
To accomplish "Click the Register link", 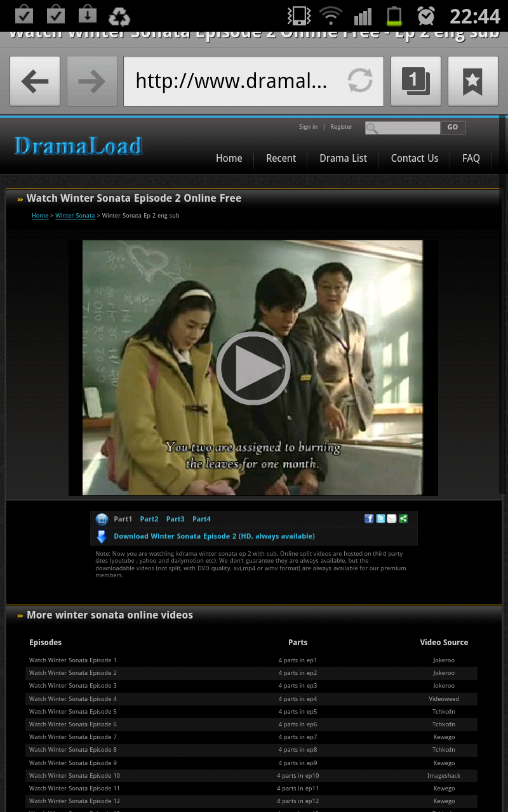I will point(341,127).
